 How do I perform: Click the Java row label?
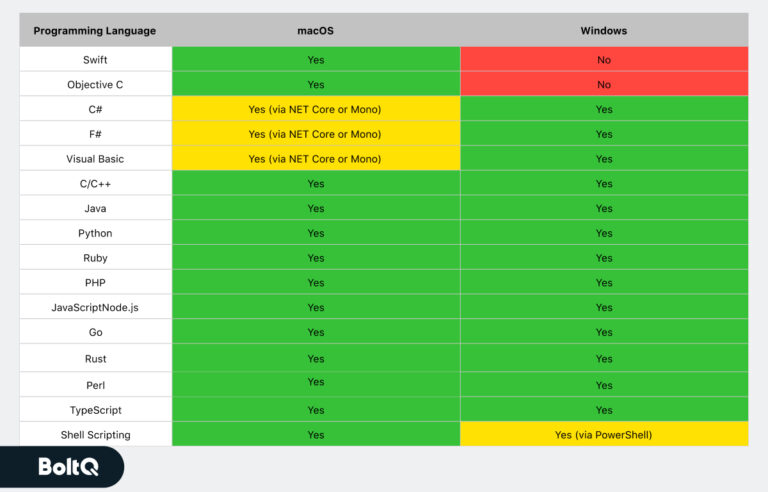tap(95, 209)
